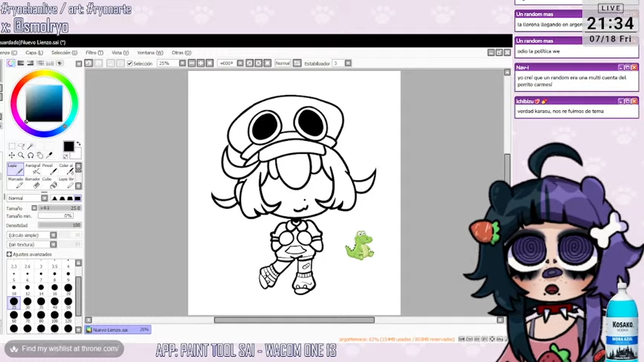This screenshot has height=362, width=644.
Task: Select the eyedropper color picker tool
Action: point(50,155)
